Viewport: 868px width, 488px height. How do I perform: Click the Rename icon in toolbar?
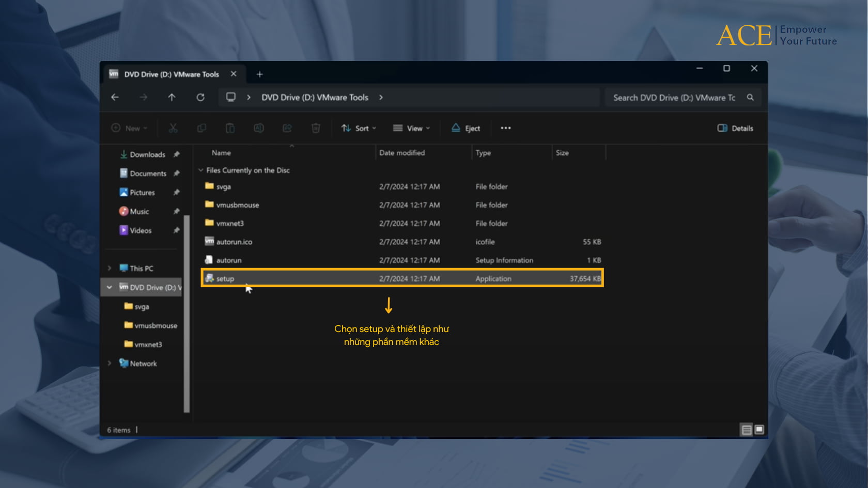point(258,128)
